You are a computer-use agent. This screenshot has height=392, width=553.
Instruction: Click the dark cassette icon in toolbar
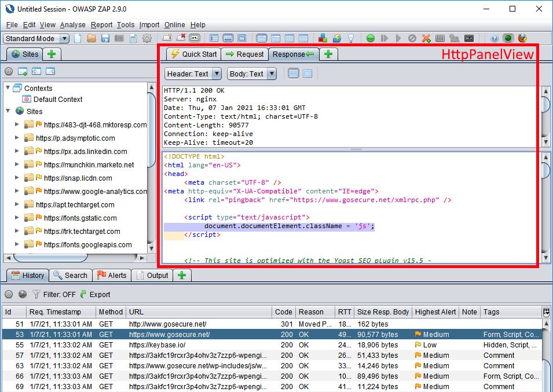point(468,38)
